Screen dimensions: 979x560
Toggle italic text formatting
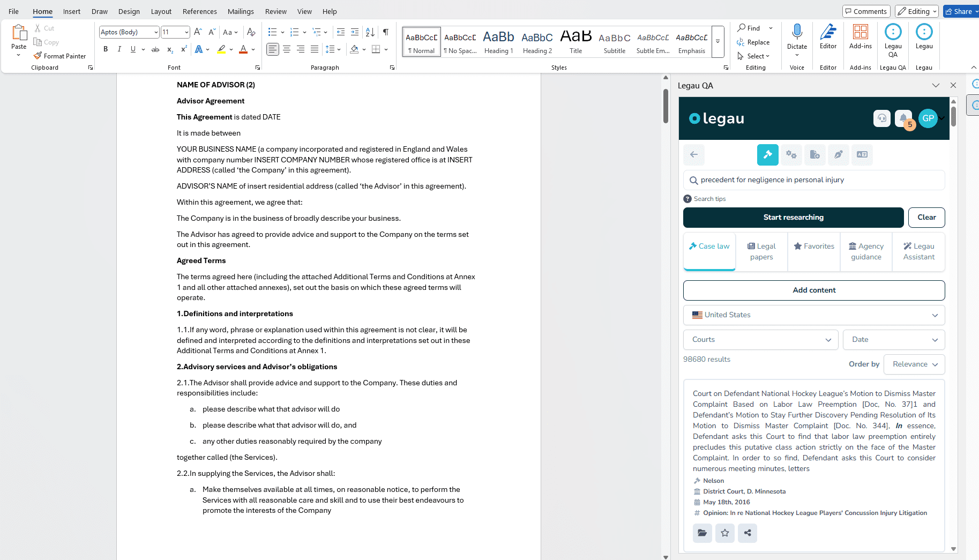click(119, 49)
